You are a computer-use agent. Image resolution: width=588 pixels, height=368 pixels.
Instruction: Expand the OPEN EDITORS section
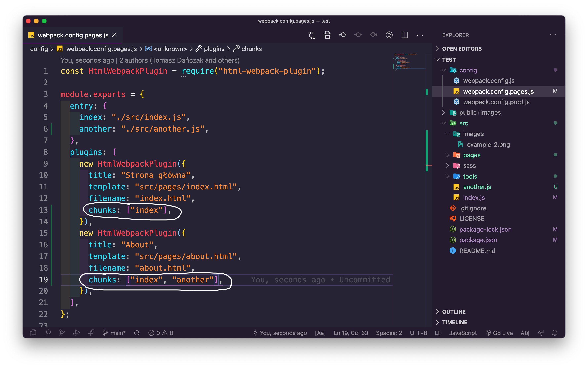click(499, 49)
